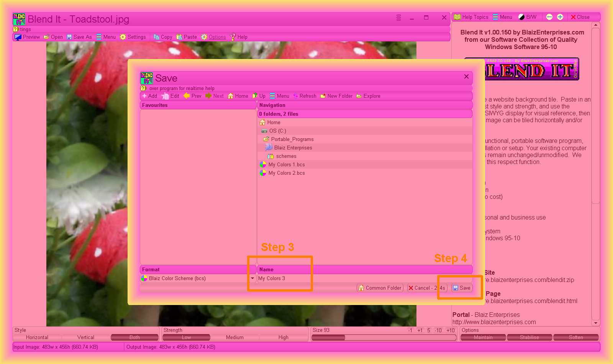Go to Next folder in Save dialog
Image resolution: width=613 pixels, height=364 pixels.
point(215,96)
